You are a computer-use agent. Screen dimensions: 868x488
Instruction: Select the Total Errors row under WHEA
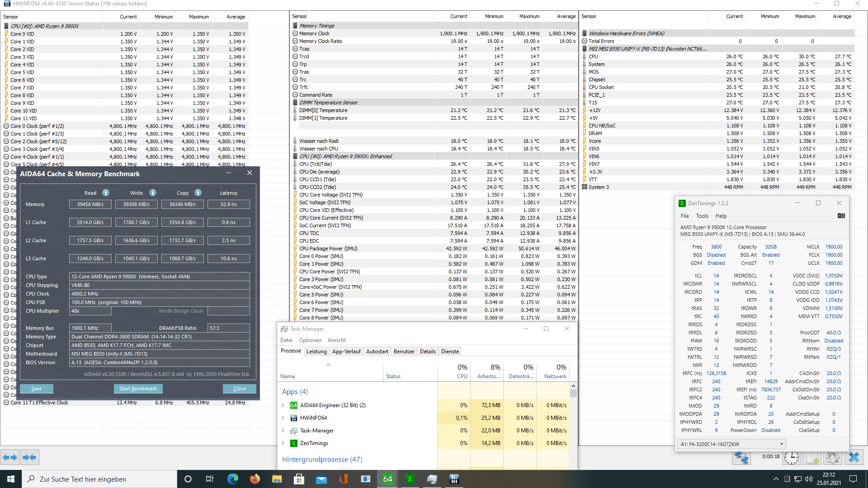pyautogui.click(x=717, y=41)
